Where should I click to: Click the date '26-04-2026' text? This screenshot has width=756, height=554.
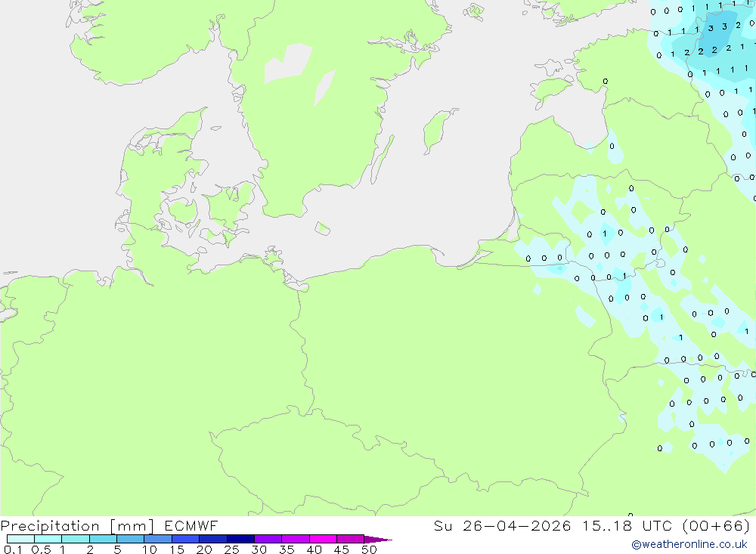517,525
